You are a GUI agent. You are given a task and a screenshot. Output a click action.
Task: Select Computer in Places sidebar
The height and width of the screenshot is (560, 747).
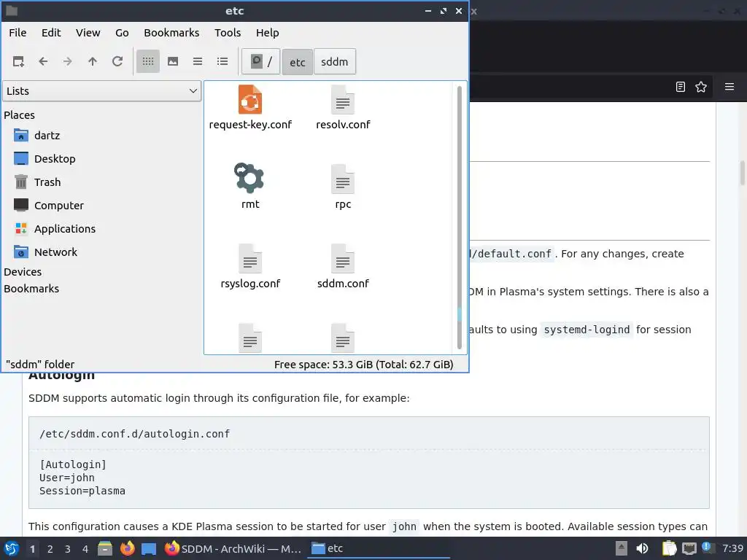tap(49, 206)
